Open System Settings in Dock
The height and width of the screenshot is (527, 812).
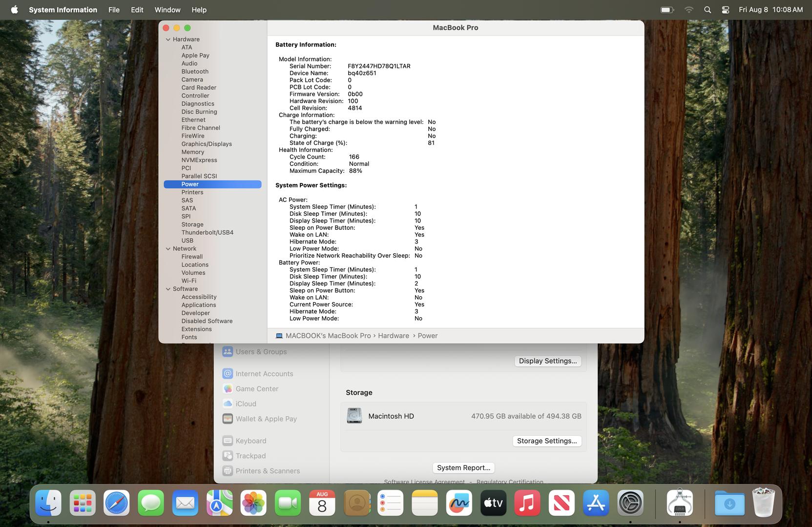(630, 503)
